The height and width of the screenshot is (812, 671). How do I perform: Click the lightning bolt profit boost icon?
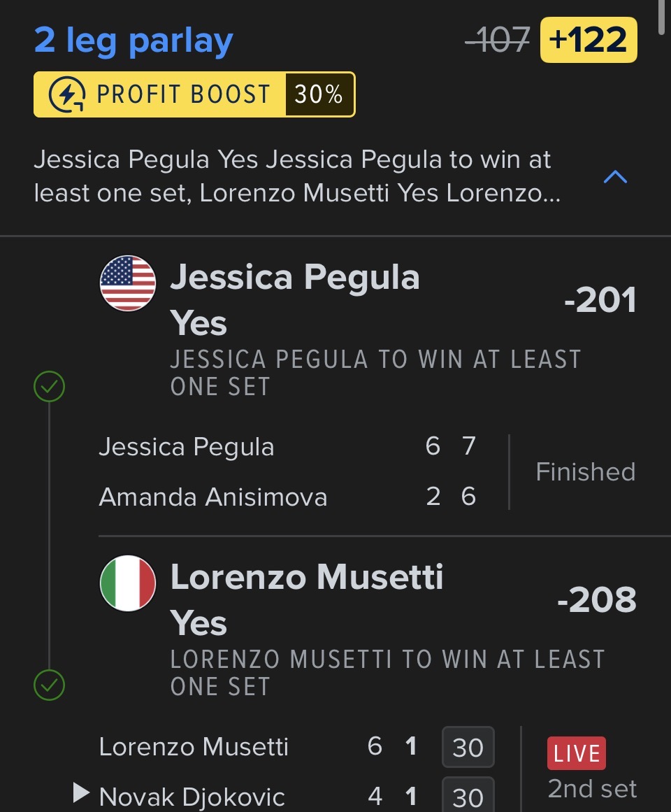(x=68, y=94)
